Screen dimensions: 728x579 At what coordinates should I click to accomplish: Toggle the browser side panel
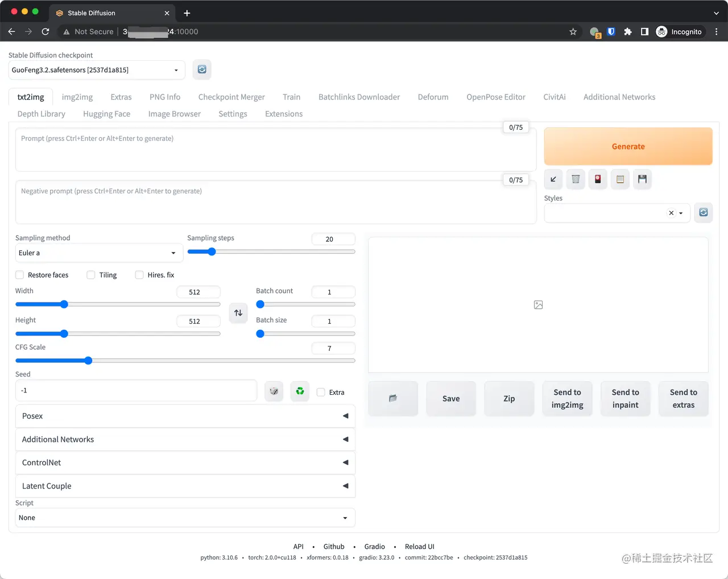click(x=644, y=32)
